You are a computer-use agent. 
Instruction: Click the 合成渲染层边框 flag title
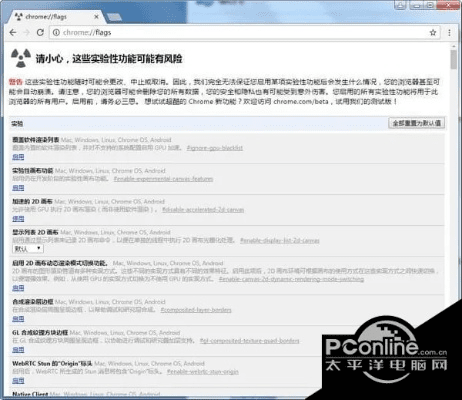[x=33, y=302]
